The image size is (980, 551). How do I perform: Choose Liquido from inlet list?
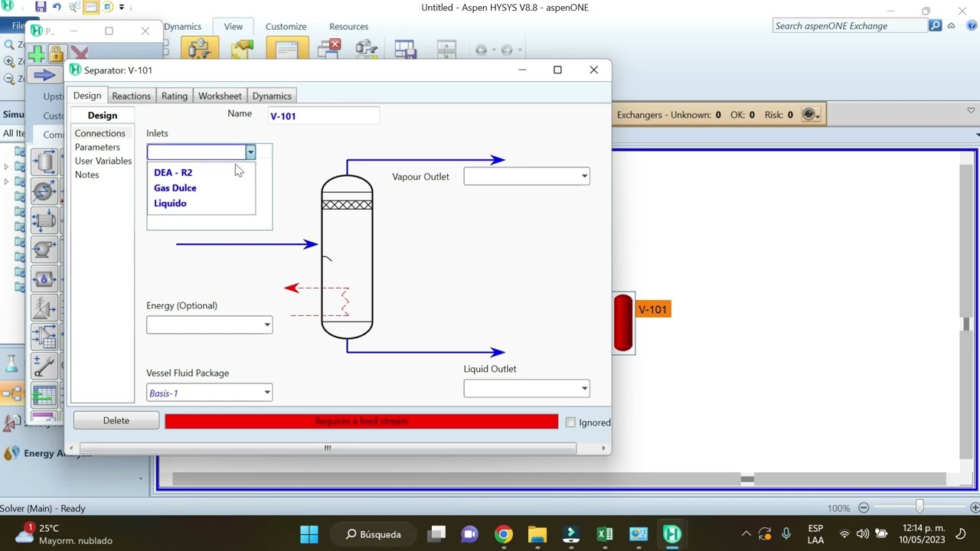click(x=170, y=203)
